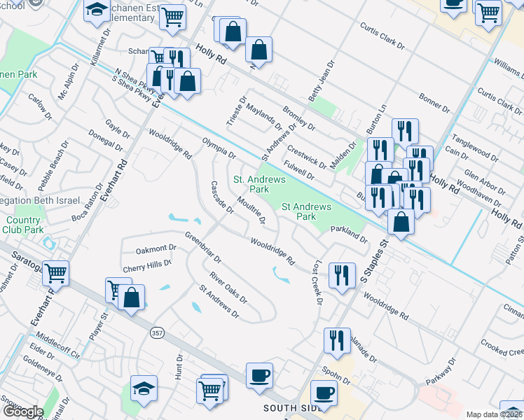Click the Hunt Dr label
Screen dimensions: 524x420
179,367
